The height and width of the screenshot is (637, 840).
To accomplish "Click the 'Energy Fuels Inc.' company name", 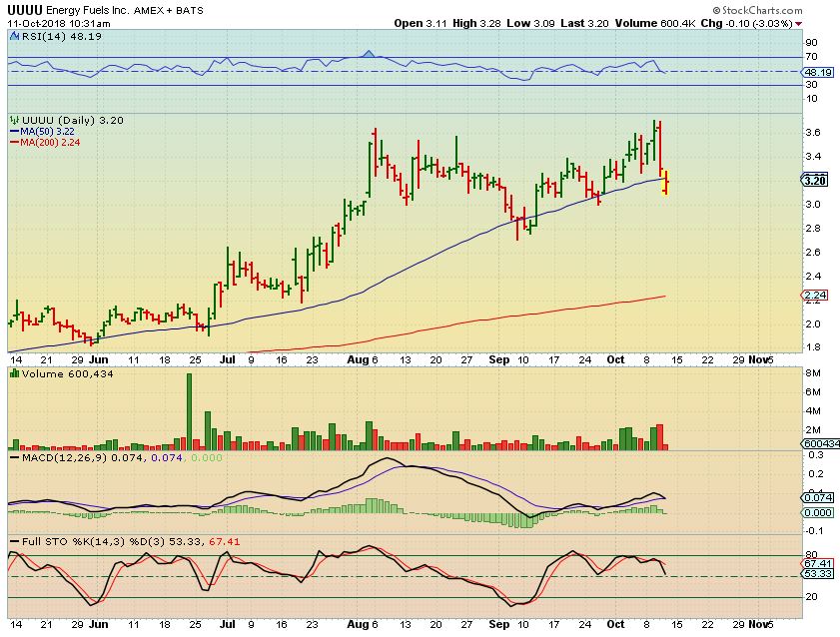I will pyautogui.click(x=87, y=10).
